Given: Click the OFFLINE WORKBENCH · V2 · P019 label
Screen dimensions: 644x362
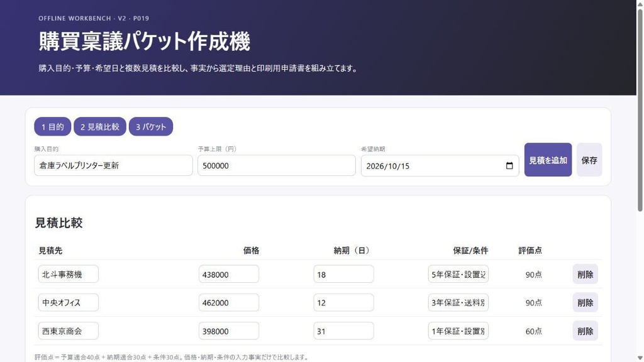Looking at the screenshot, I should (x=94, y=18).
